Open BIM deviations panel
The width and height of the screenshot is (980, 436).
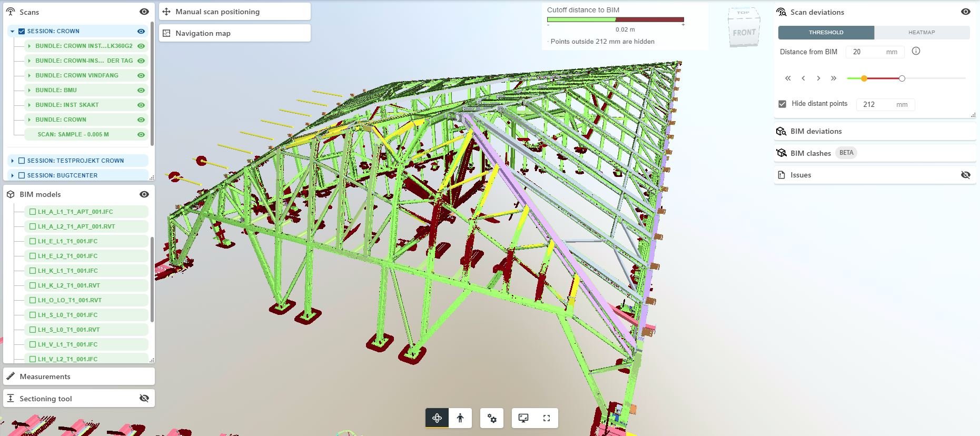[x=875, y=131]
